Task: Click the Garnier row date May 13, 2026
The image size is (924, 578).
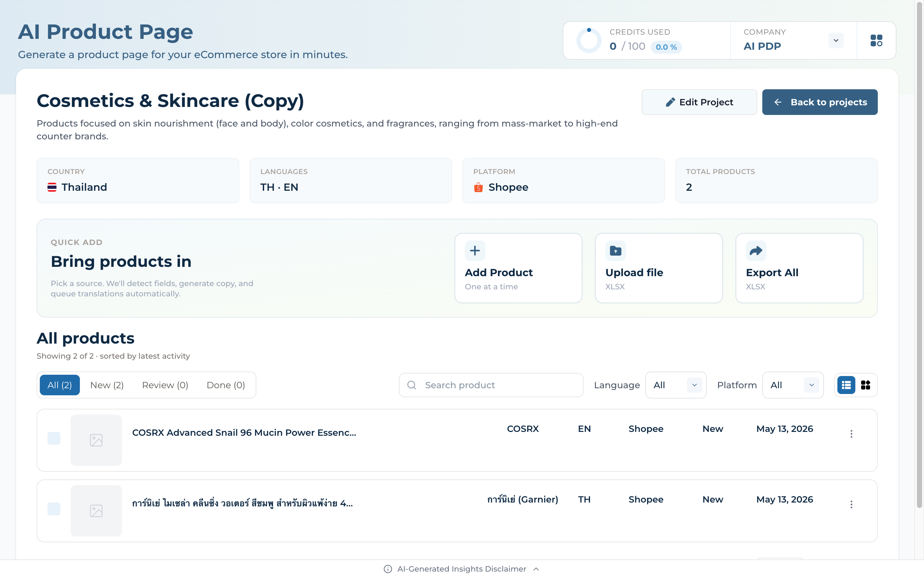Action: point(785,500)
